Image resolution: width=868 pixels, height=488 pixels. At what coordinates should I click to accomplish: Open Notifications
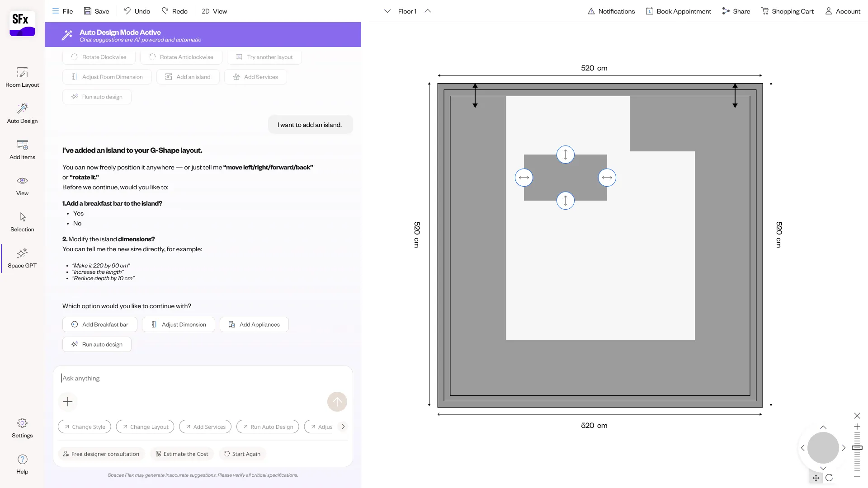click(x=611, y=11)
